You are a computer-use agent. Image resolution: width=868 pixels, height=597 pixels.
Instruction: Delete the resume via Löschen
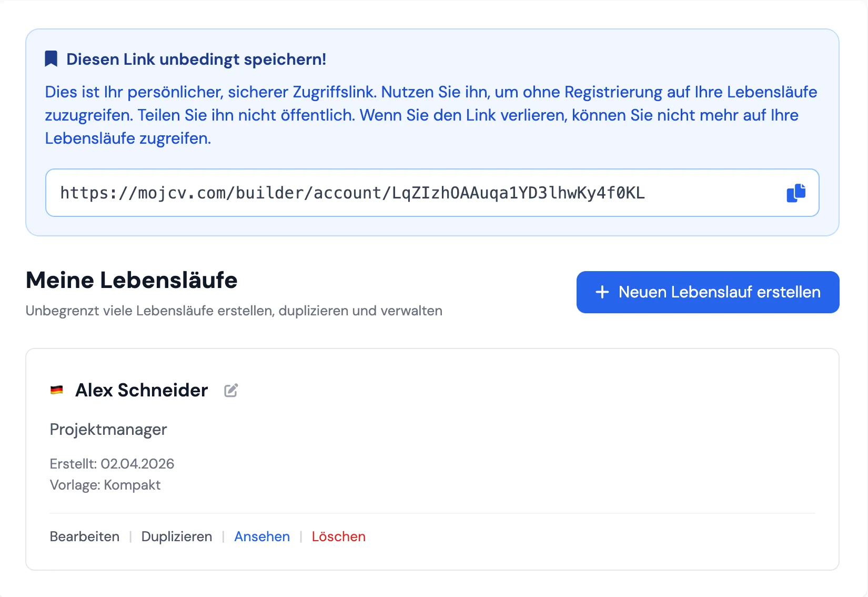[x=338, y=536]
